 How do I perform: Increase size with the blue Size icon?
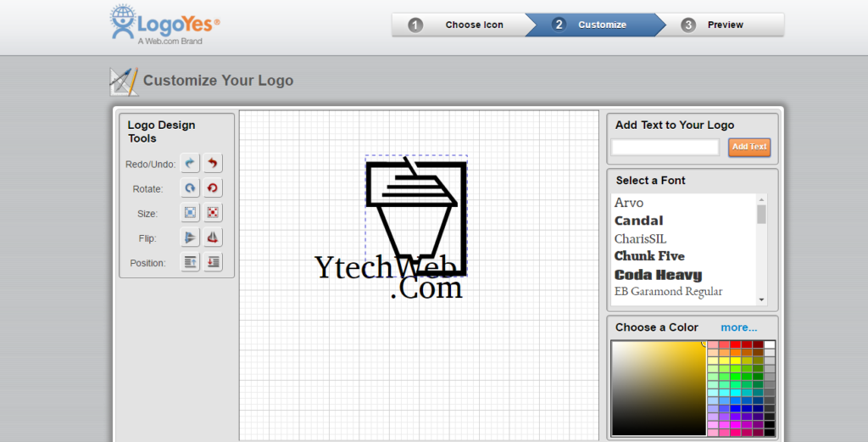[190, 213]
